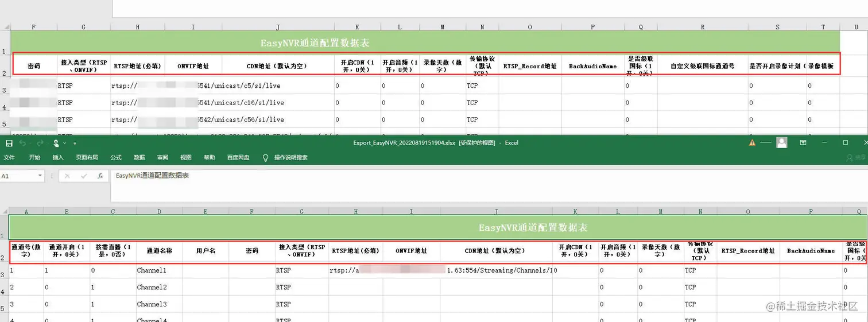Image resolution: width=868 pixels, height=322 pixels.
Task: Cancel formula entry with the X icon
Action: coord(67,176)
